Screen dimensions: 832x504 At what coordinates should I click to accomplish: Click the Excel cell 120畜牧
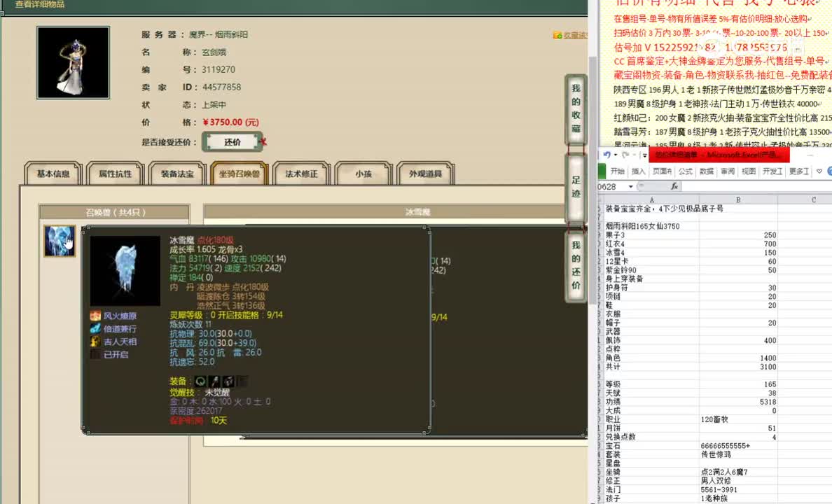tap(738, 419)
